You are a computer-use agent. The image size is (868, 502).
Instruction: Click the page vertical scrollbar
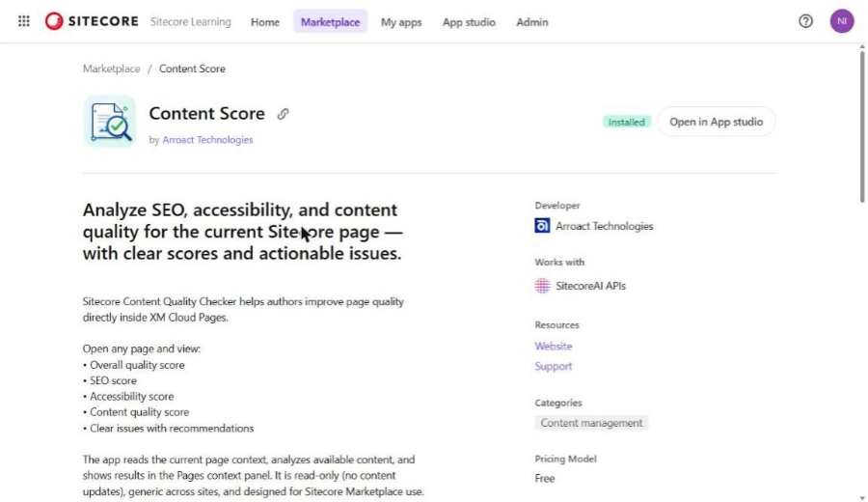[862, 126]
